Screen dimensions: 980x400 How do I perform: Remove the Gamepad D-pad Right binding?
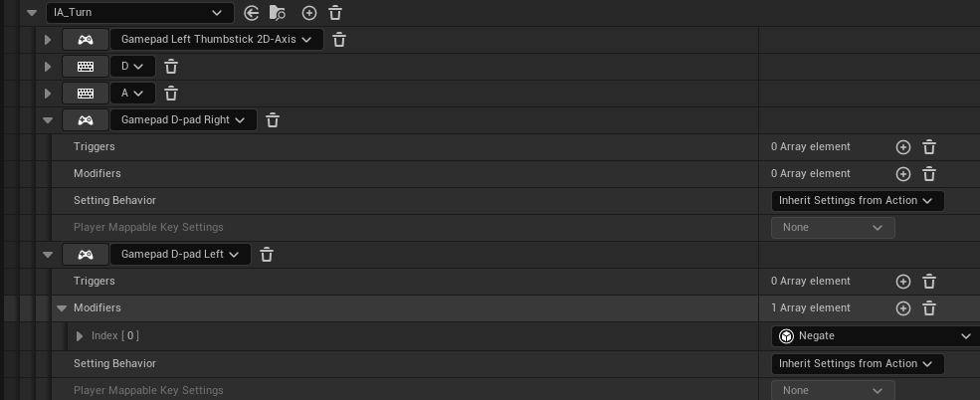point(273,120)
